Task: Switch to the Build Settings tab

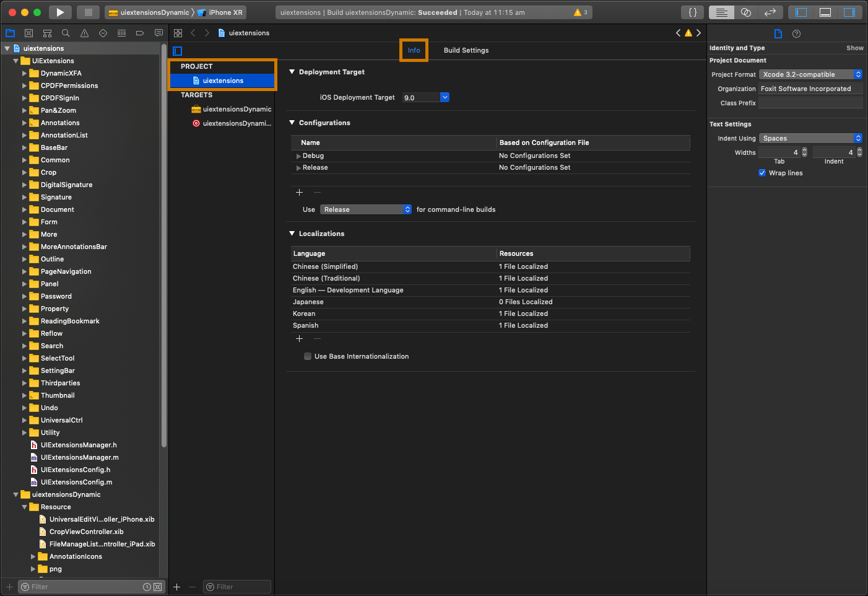Action: 466,50
